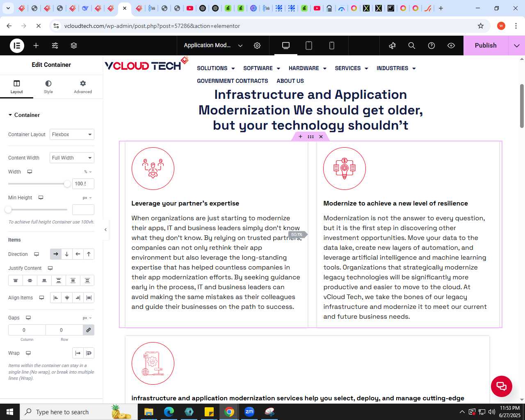Collapse the editor panel arrow

(105, 230)
